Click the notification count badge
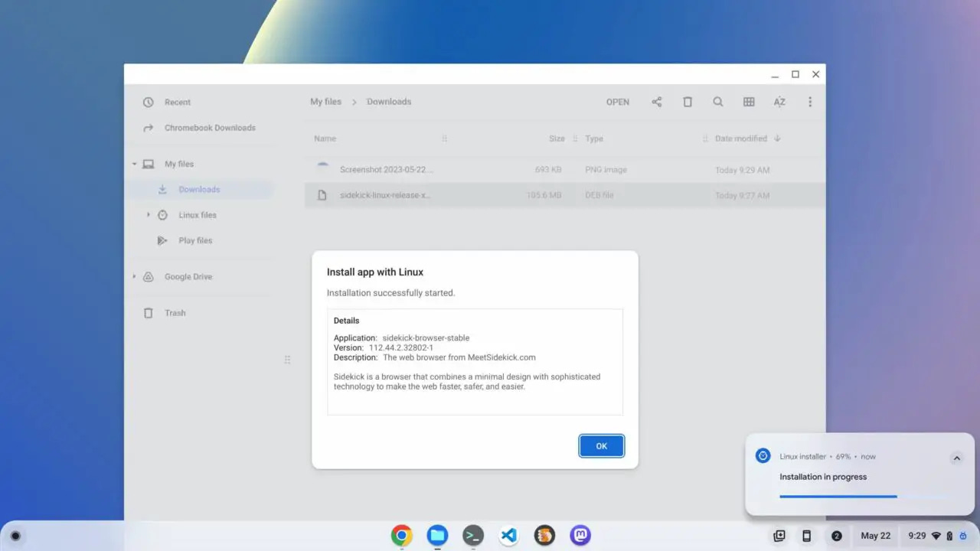Screen dimensions: 980x551 coord(837,536)
